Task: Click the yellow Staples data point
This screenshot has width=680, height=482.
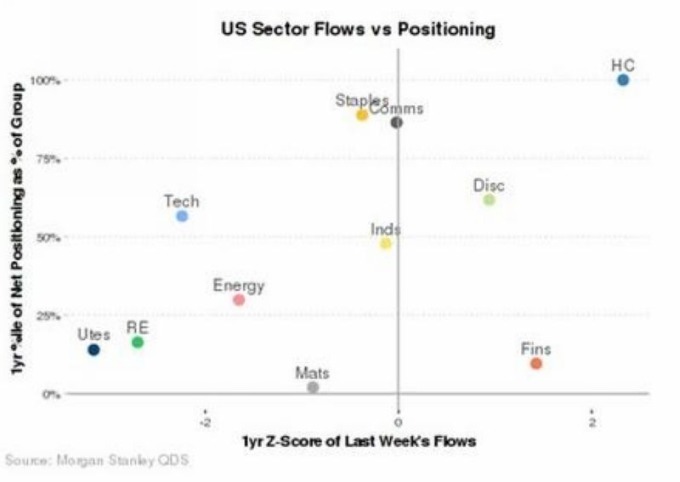Action: click(x=362, y=115)
